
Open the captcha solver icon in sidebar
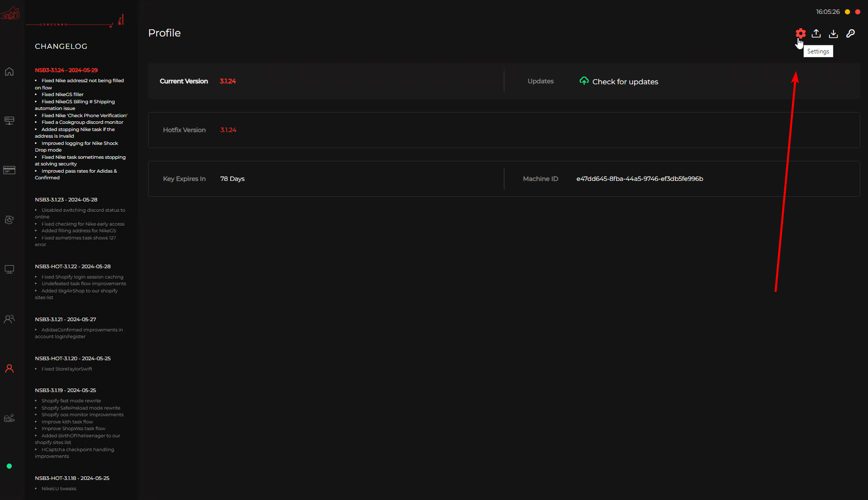(x=9, y=219)
